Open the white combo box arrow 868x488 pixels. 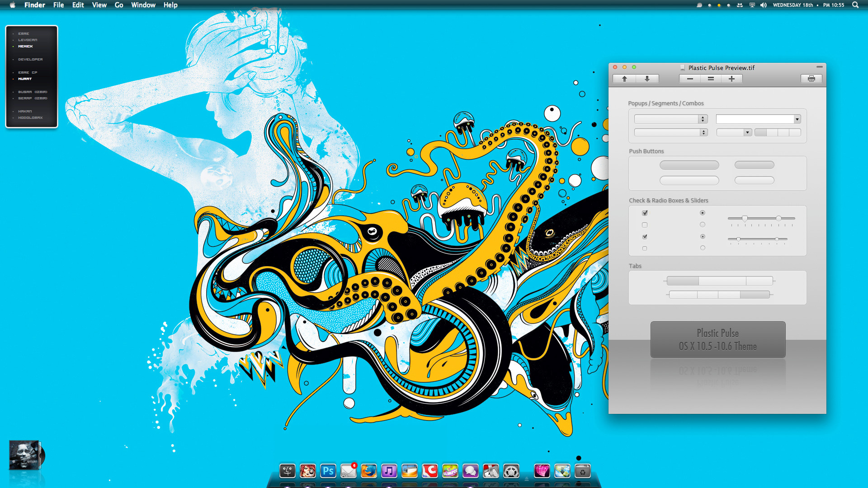pos(797,119)
